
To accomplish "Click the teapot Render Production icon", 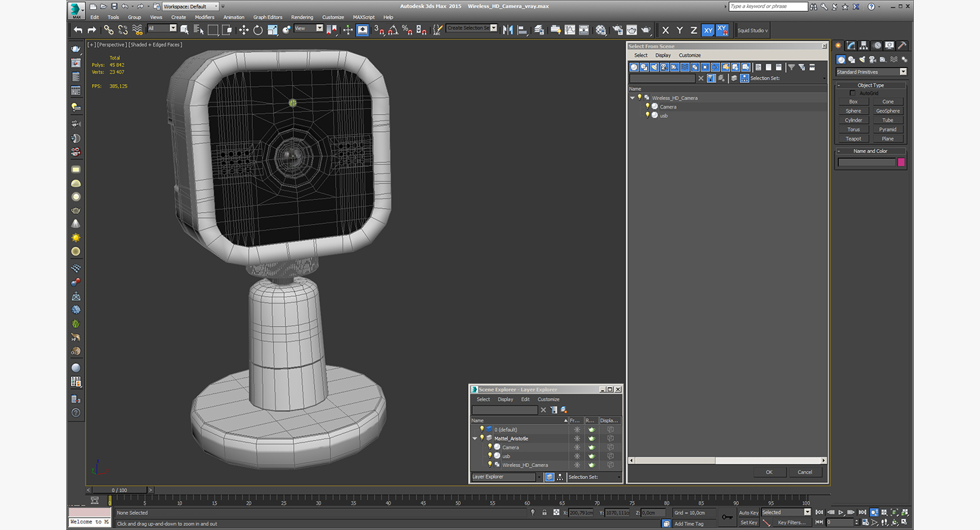I will click(x=646, y=30).
